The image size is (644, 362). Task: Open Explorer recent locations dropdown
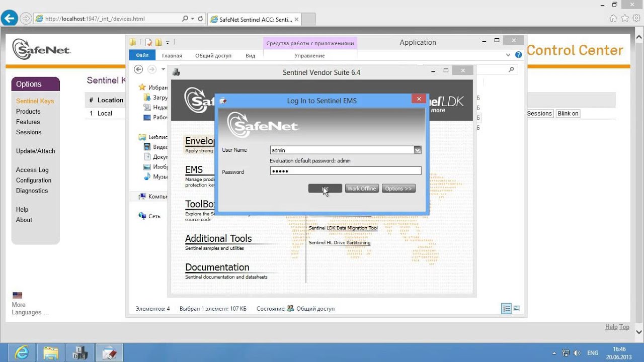tap(163, 69)
